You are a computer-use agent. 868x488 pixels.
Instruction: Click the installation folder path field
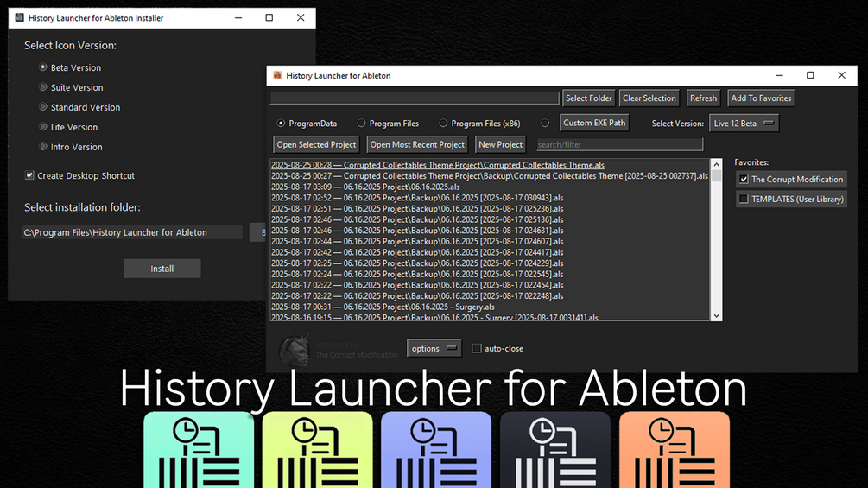[x=132, y=232]
